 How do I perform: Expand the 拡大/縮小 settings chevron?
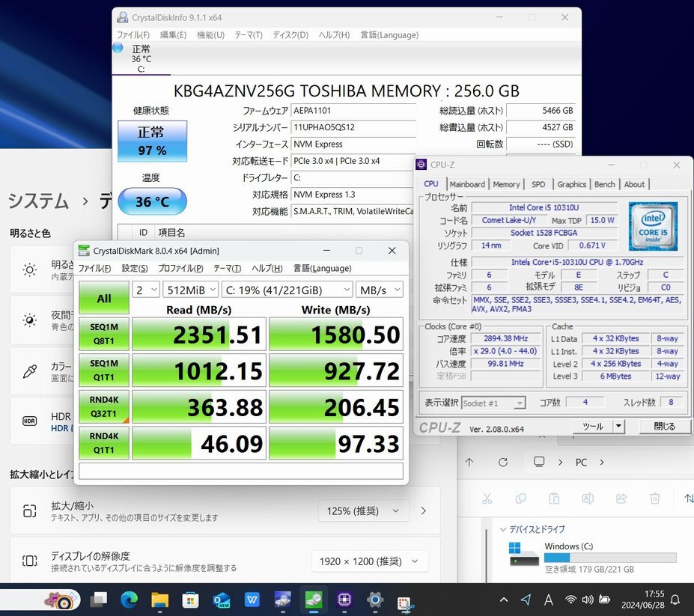click(x=424, y=511)
